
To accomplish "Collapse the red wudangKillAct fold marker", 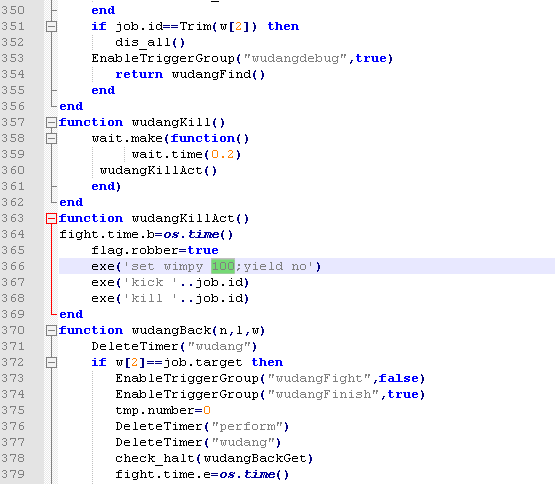I will (x=51, y=218).
